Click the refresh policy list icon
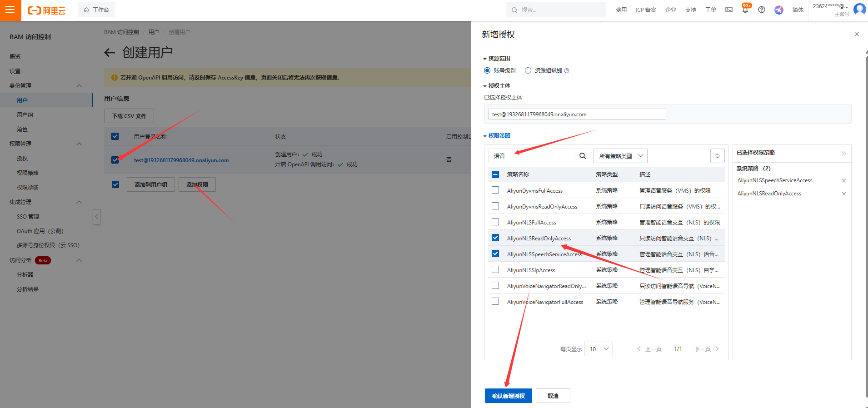868x408 pixels. click(717, 156)
